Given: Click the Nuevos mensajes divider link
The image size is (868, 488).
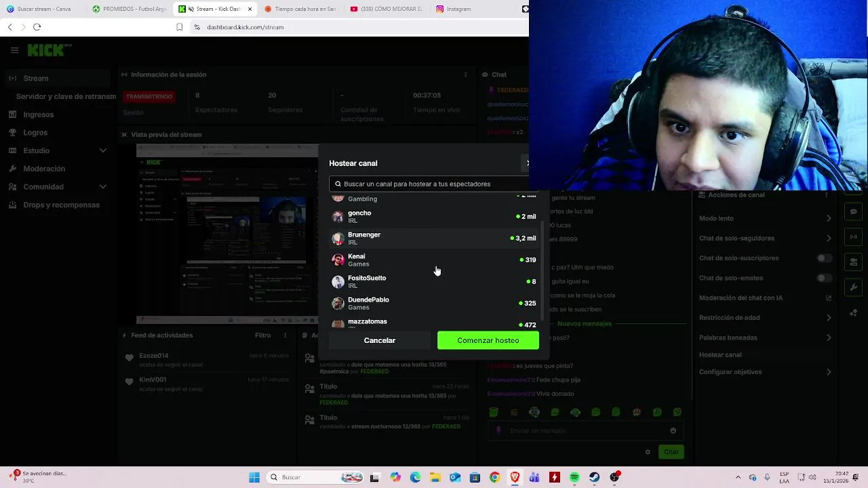Looking at the screenshot, I should (x=584, y=324).
